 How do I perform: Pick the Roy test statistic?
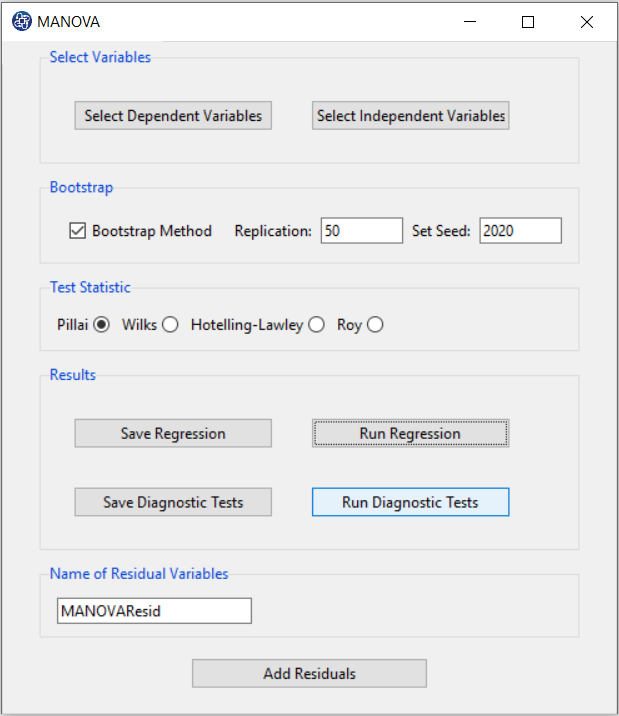(375, 325)
